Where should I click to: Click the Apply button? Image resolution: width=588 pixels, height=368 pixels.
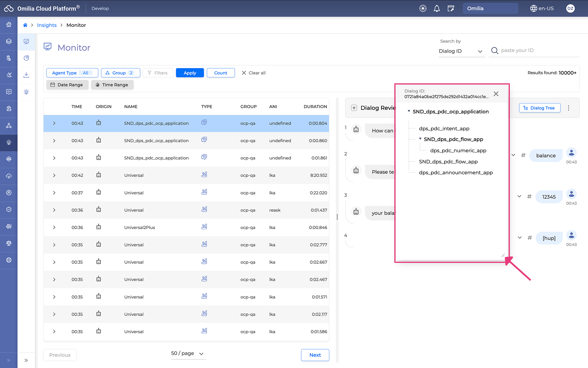(x=190, y=73)
